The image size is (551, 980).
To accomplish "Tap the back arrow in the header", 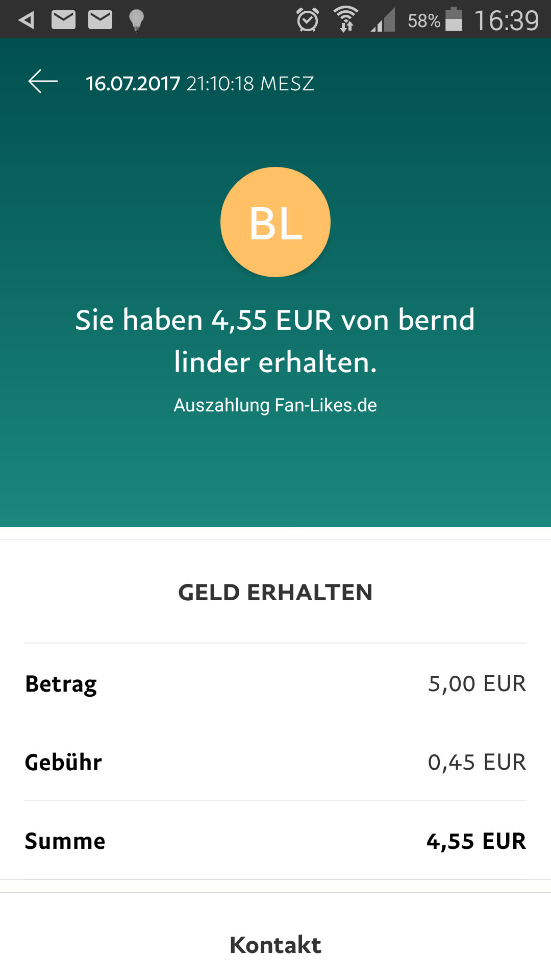I will pyautogui.click(x=43, y=82).
